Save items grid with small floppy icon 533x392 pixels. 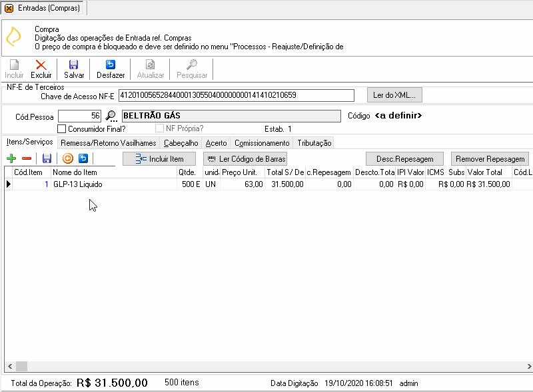[x=47, y=158]
